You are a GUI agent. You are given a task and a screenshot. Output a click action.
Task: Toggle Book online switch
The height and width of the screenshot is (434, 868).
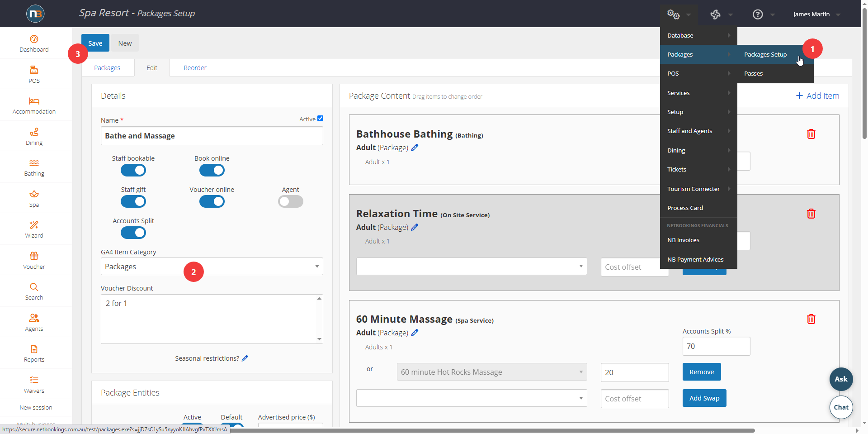[x=212, y=171]
